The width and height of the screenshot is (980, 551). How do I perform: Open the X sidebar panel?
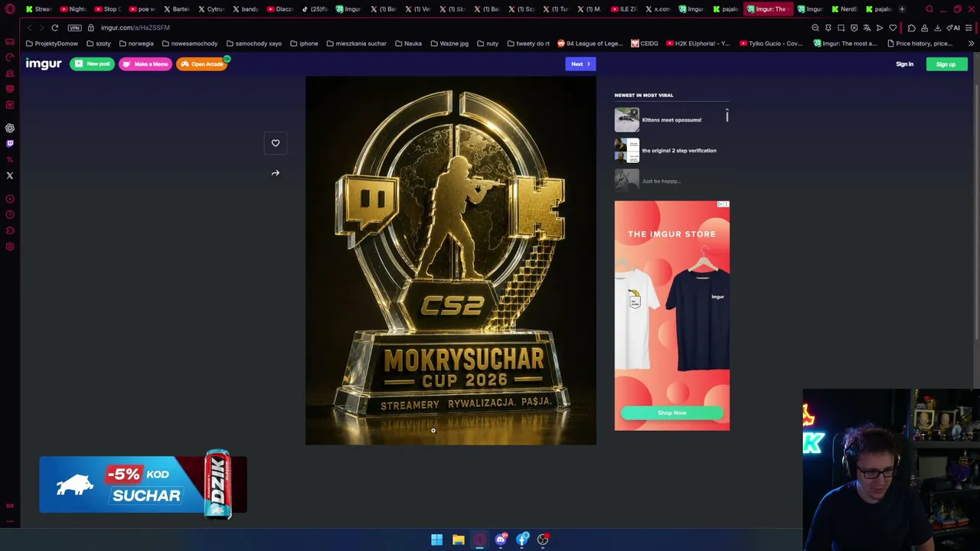[10, 175]
